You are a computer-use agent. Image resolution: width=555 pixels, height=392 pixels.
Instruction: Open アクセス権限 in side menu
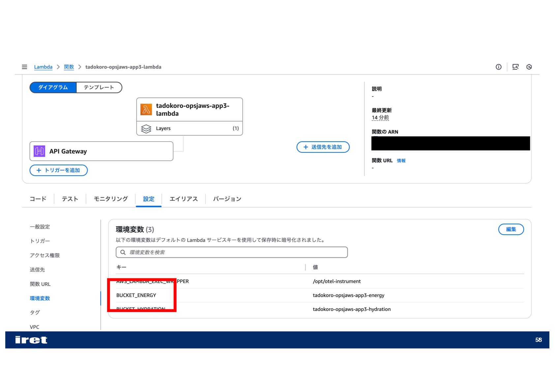click(45, 255)
